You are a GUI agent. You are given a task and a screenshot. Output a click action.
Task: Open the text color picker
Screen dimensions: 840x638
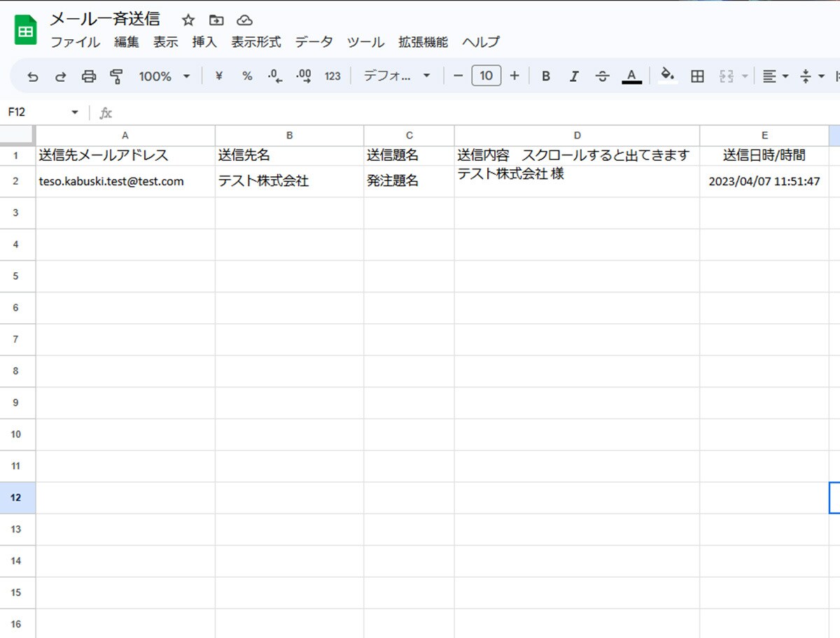click(631, 76)
